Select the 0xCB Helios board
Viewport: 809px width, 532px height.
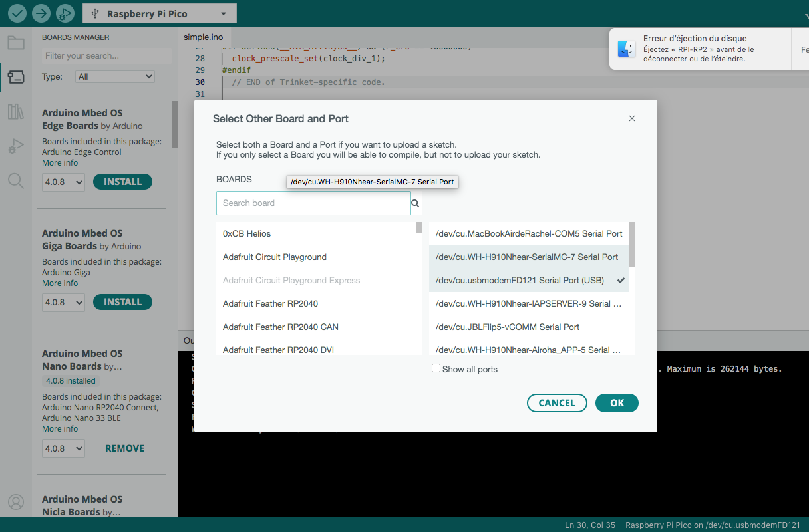(x=316, y=234)
